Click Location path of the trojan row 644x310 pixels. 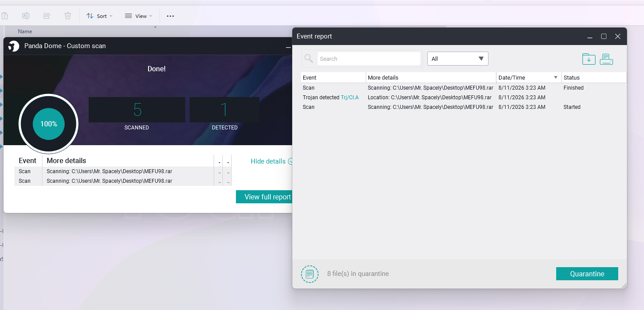point(429,98)
